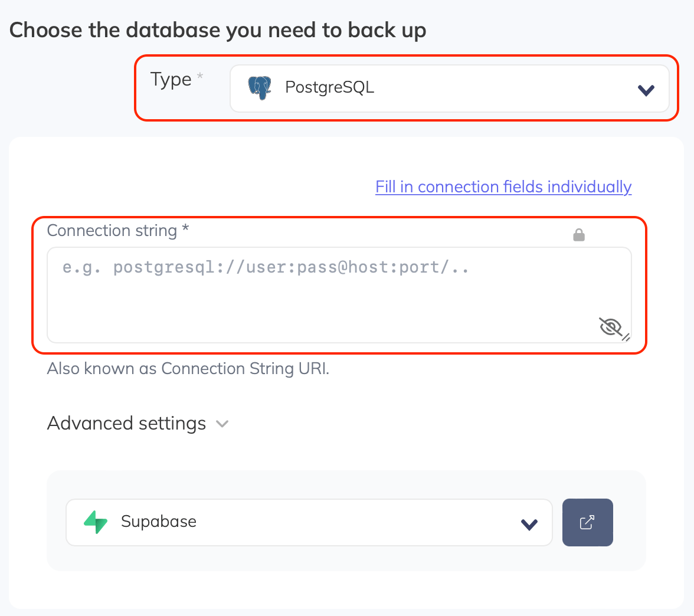Open Fill in connection fields individually
This screenshot has width=694, height=616.
point(503,186)
